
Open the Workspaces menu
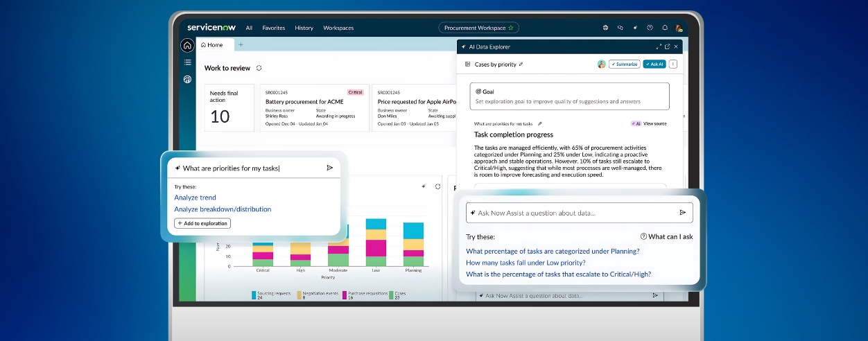[338, 28]
